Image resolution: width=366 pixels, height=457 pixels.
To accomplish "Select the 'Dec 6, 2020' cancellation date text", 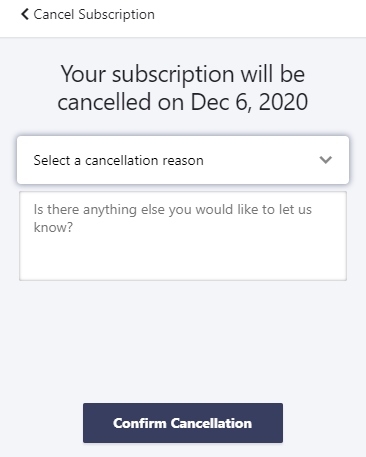I will click(x=249, y=102).
